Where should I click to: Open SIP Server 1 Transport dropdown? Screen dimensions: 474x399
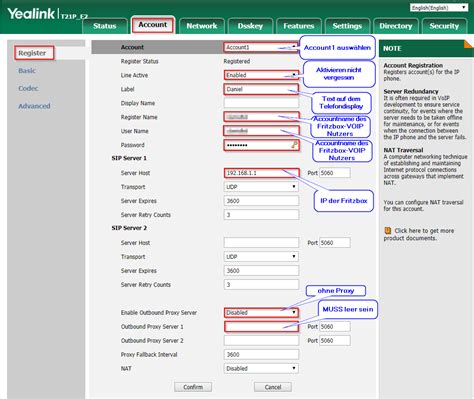click(x=261, y=187)
